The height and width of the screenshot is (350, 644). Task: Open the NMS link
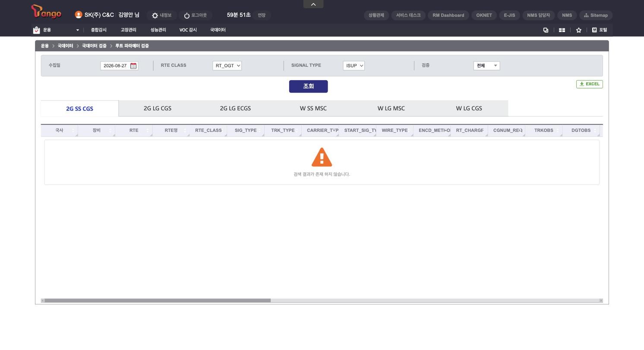(x=567, y=15)
